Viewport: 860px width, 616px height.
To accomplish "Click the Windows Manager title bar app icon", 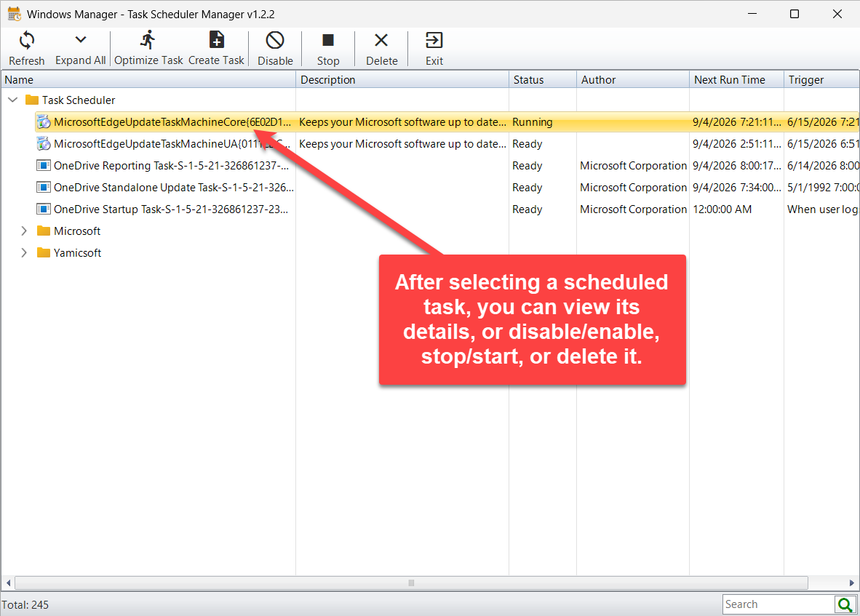I will [x=15, y=14].
